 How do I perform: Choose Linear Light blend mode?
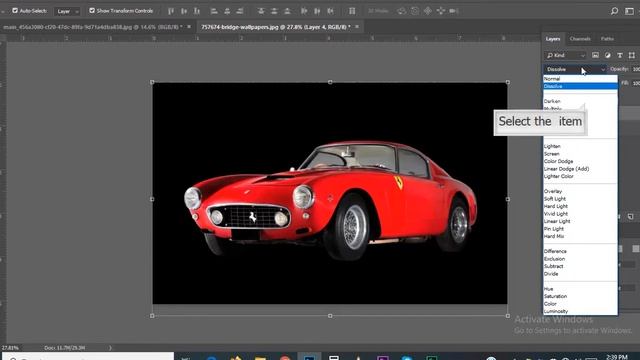pyautogui.click(x=580, y=221)
